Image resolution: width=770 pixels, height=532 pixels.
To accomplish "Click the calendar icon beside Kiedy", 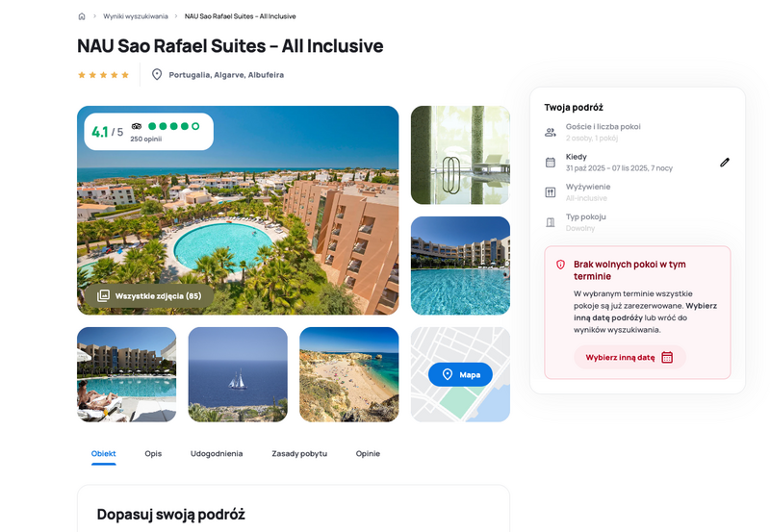I will point(551,163).
